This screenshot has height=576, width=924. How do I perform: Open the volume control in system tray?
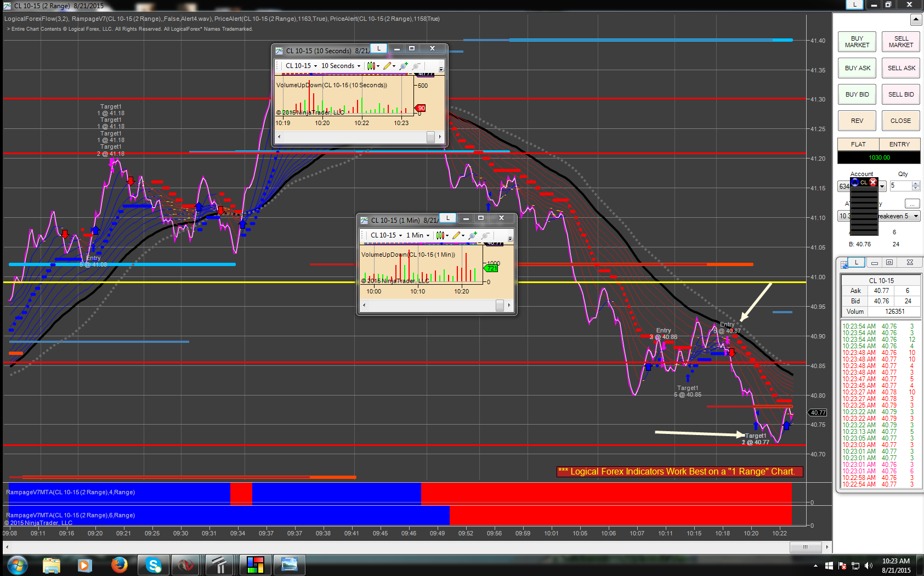coord(868,566)
